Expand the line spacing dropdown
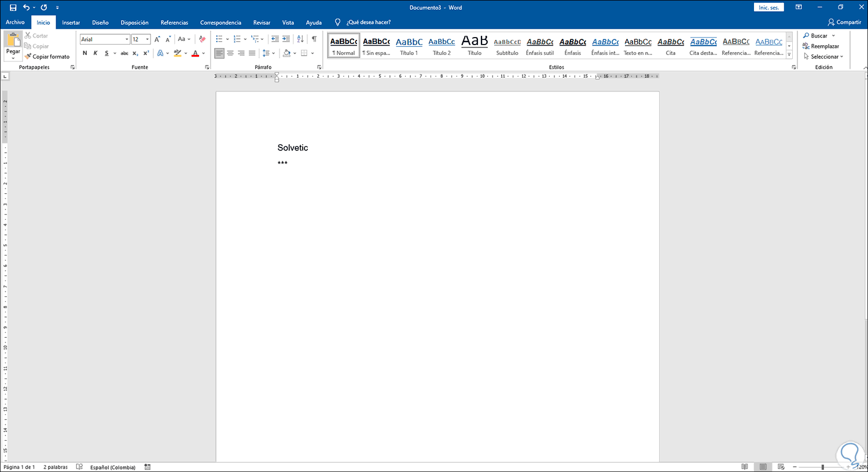Screen dimensions: 868x472 click(274, 53)
